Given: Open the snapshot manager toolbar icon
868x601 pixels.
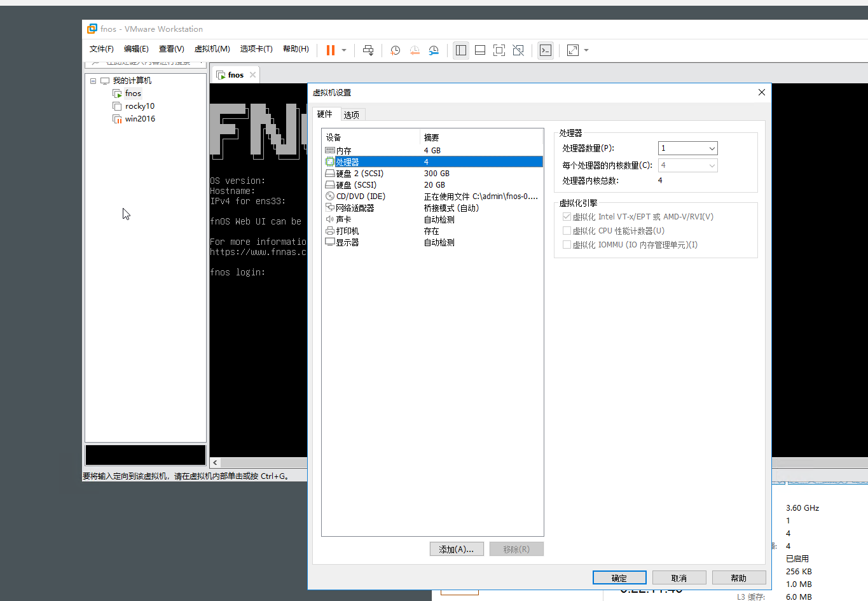Looking at the screenshot, I should pyautogui.click(x=434, y=50).
